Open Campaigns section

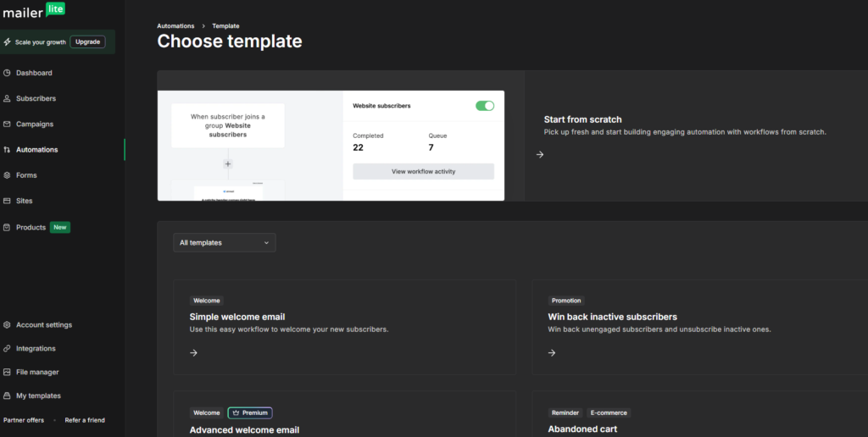pos(34,124)
